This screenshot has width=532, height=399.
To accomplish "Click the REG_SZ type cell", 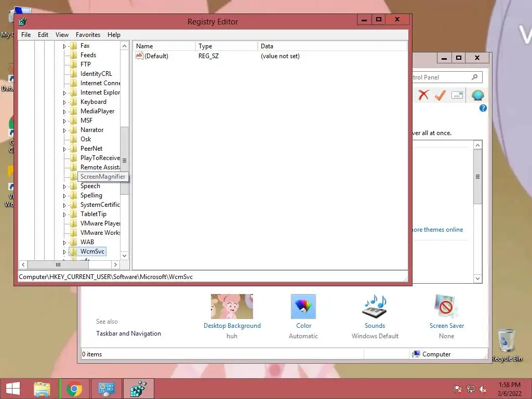I will click(208, 56).
